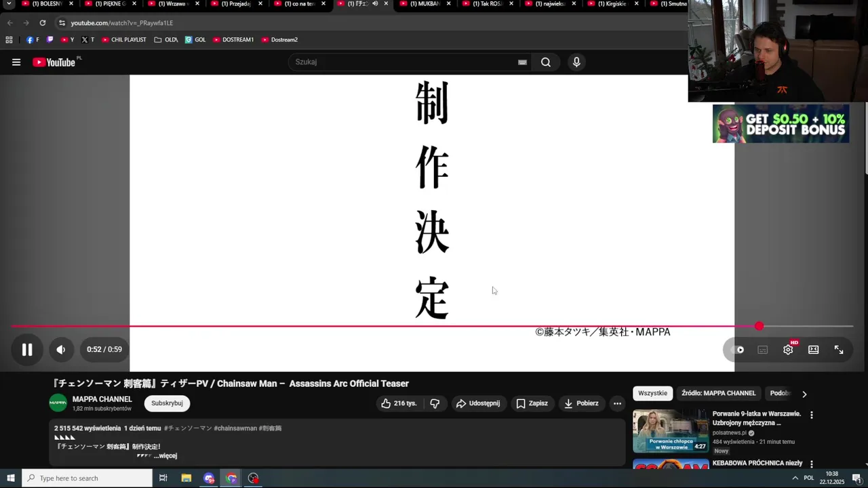Viewport: 868px width, 488px height.
Task: Toggle subtitles/captions in the player
Action: [763, 350]
